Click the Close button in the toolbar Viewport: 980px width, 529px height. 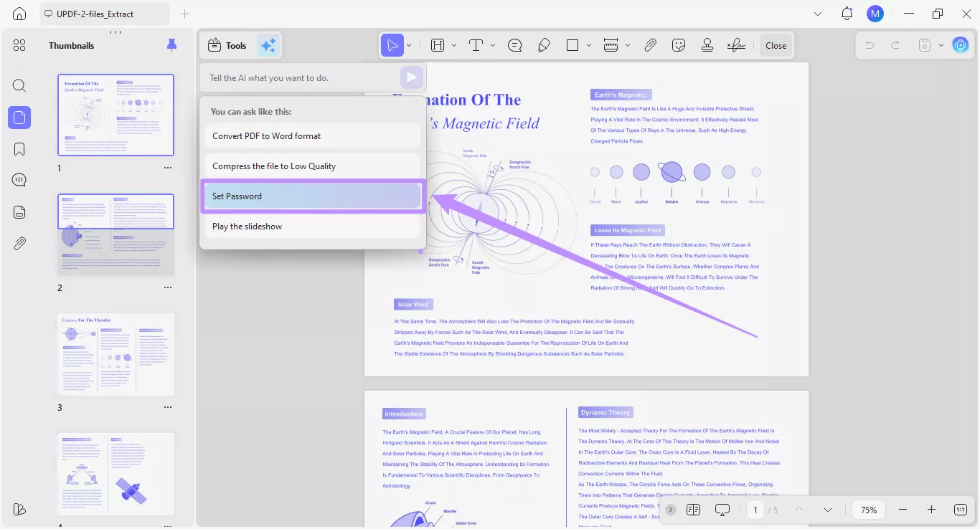pyautogui.click(x=776, y=45)
